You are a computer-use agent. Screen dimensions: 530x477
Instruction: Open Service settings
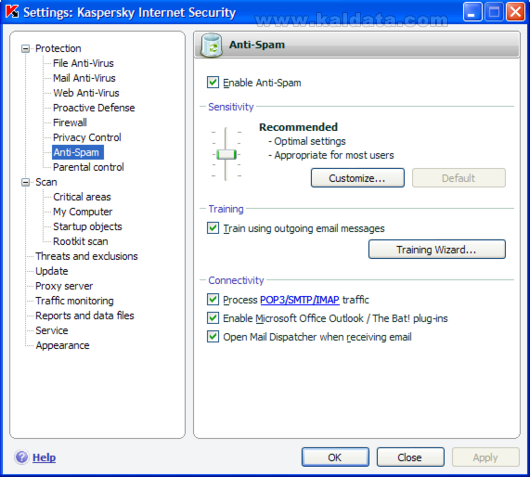pos(52,330)
